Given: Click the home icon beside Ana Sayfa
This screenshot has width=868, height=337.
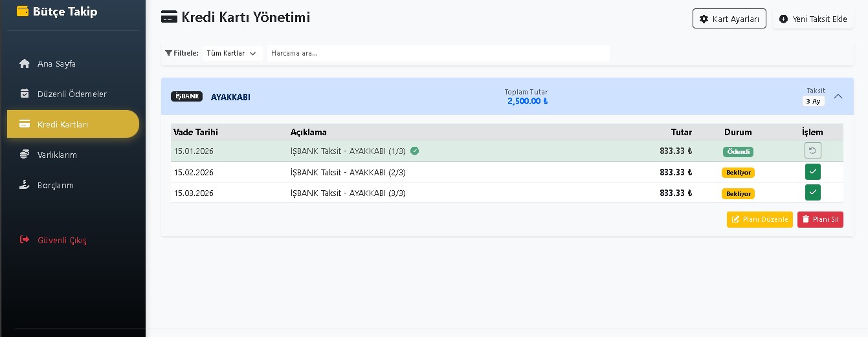Looking at the screenshot, I should 25,63.
